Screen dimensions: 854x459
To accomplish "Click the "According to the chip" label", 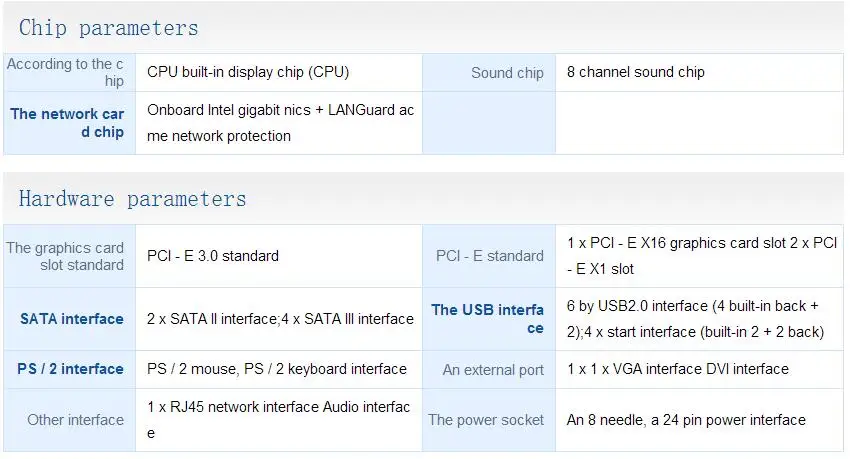I will click(x=66, y=72).
